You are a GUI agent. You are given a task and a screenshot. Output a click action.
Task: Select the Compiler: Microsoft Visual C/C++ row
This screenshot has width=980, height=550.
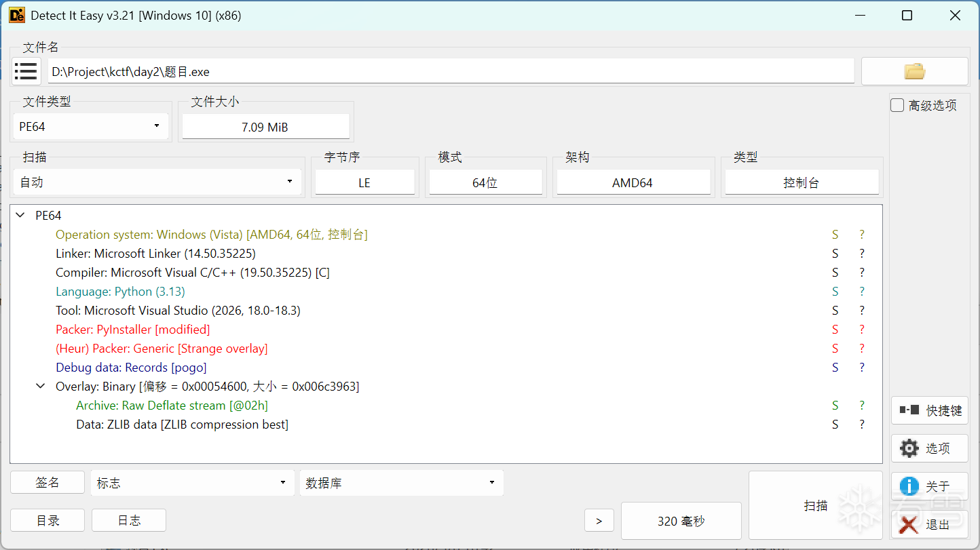coord(447,273)
